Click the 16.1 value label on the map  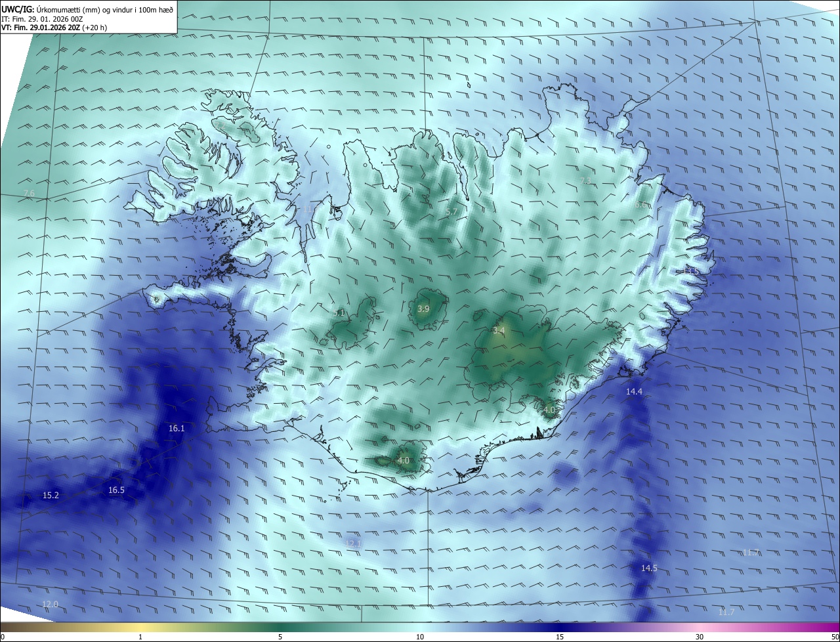[x=177, y=428]
